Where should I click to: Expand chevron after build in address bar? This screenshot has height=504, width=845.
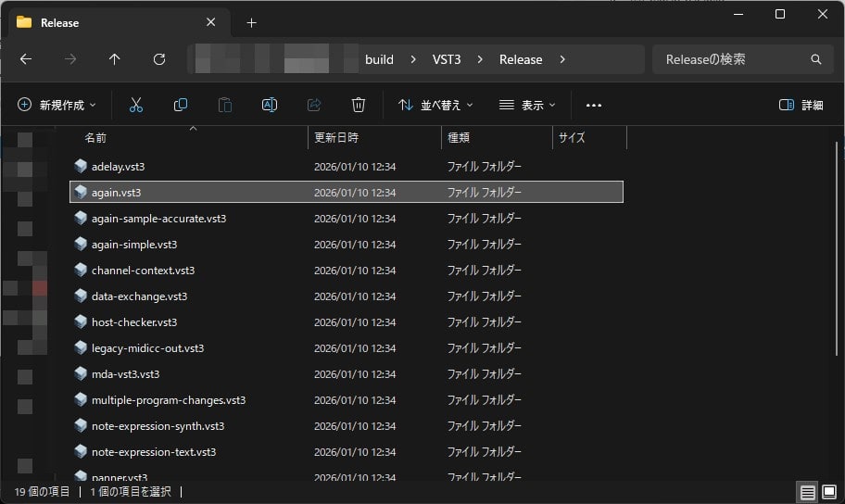pyautogui.click(x=413, y=59)
